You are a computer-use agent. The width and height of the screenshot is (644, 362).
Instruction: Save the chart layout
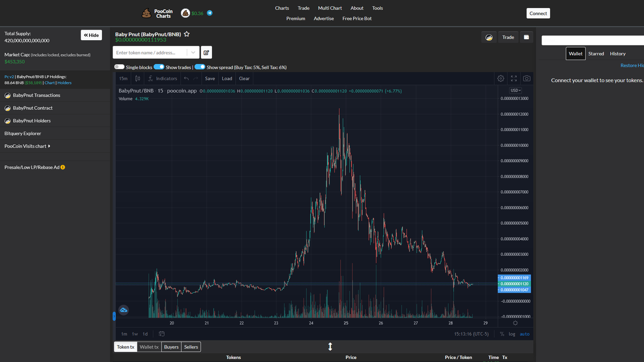click(210, 78)
